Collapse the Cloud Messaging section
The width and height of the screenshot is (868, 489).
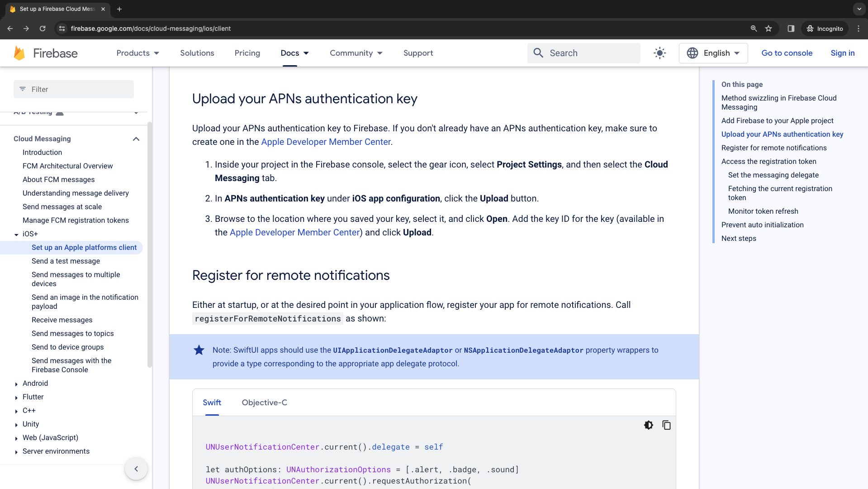[x=136, y=139]
